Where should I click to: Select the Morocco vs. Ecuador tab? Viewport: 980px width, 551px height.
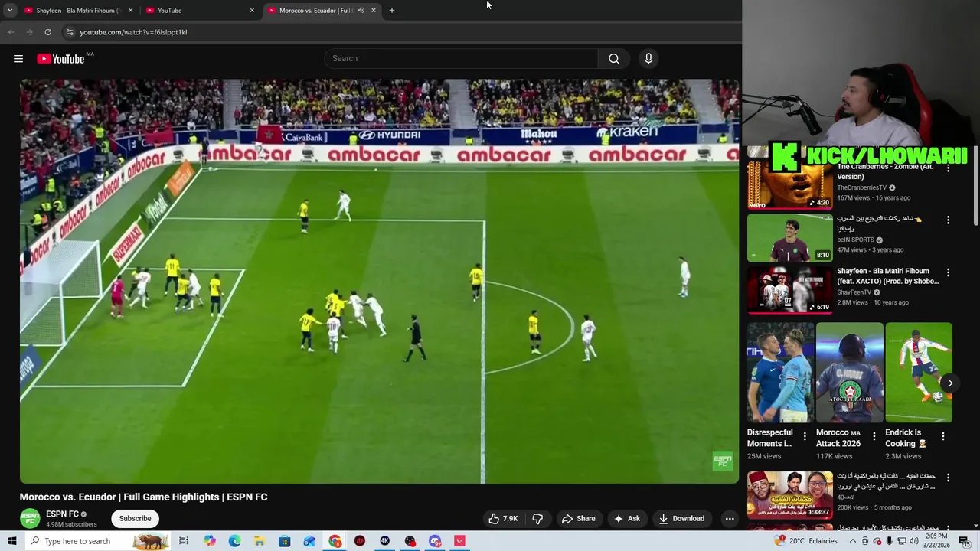pos(322,11)
